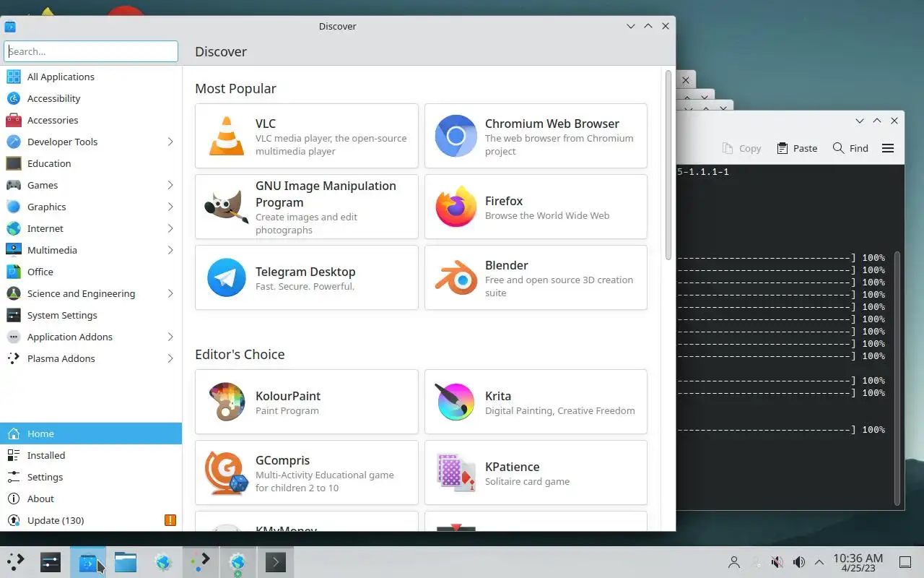Click the user account tray icon
This screenshot has height=578, width=924.
(x=734, y=562)
